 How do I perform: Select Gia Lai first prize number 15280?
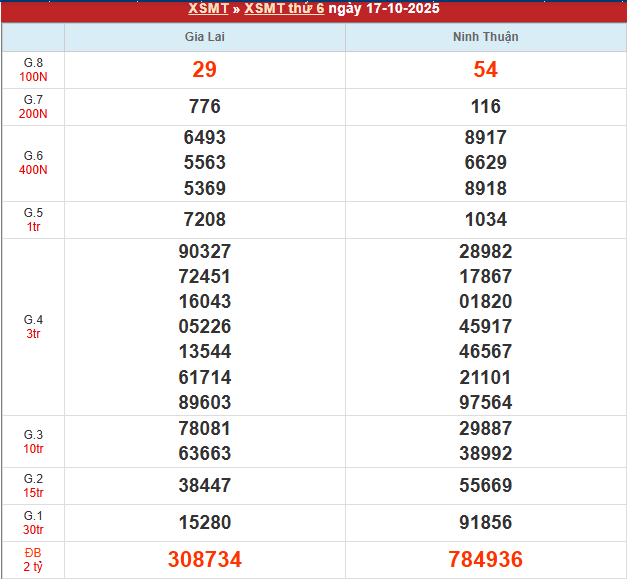[204, 522]
